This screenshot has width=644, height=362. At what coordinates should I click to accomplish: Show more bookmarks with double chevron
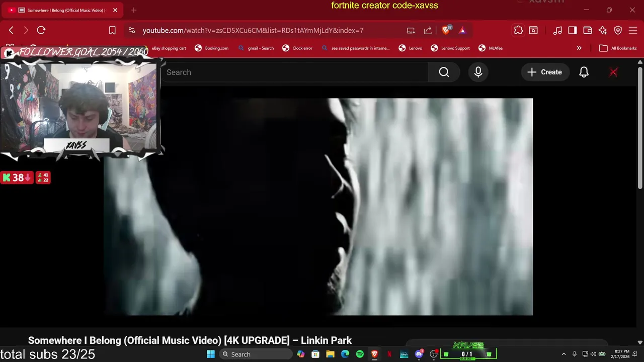[x=579, y=48]
